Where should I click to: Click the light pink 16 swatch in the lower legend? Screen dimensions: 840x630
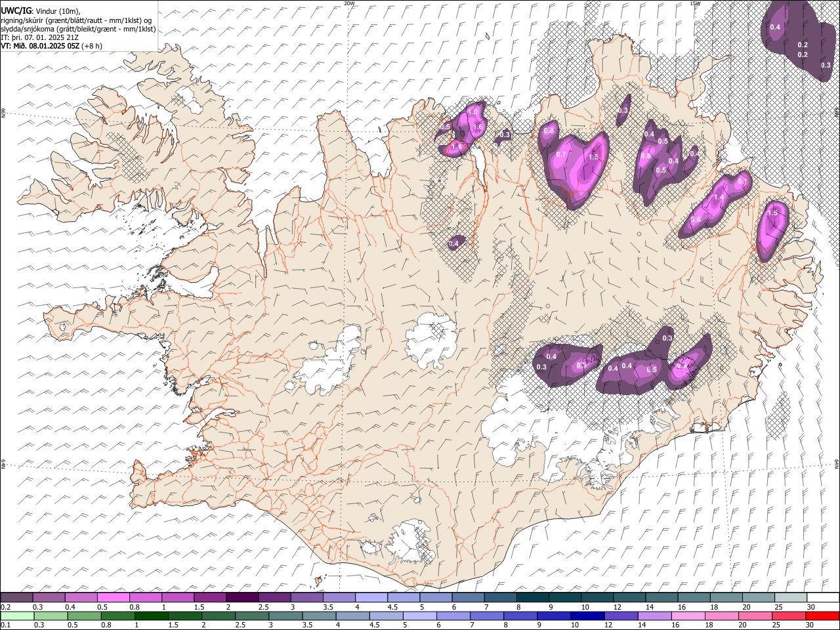pyautogui.click(x=688, y=616)
